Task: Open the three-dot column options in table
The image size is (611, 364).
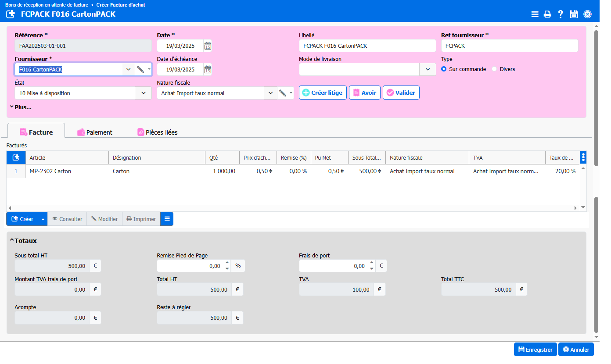Action: [x=583, y=157]
